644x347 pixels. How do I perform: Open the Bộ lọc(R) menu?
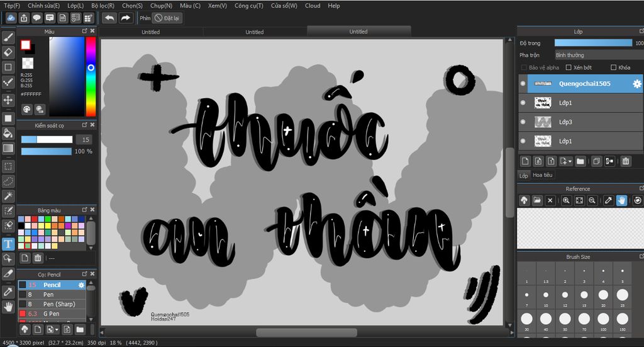click(x=103, y=6)
